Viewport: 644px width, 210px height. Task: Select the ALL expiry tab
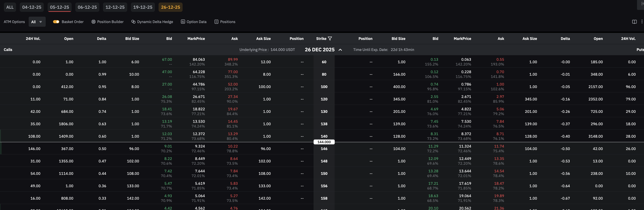pyautogui.click(x=10, y=7)
